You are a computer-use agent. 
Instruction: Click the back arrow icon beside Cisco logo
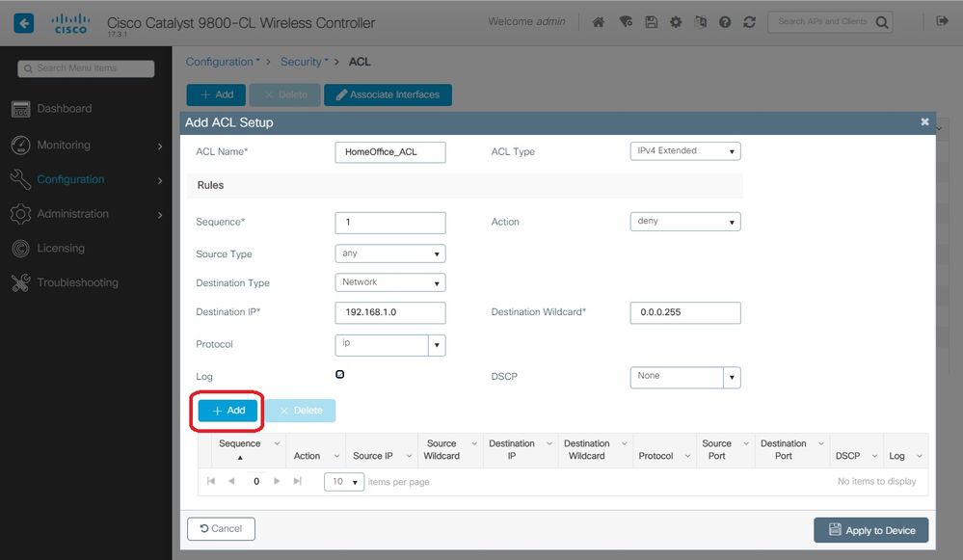(x=23, y=23)
